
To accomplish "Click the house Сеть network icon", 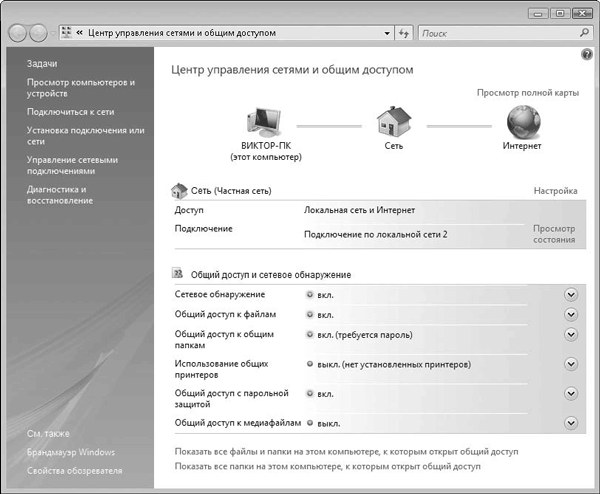I will (393, 123).
